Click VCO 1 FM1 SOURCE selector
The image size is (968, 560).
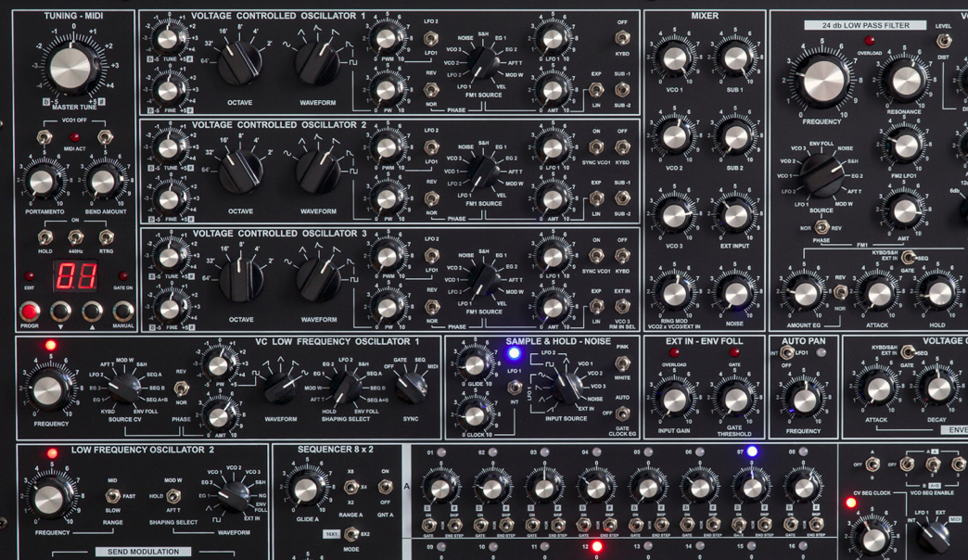[x=483, y=64]
